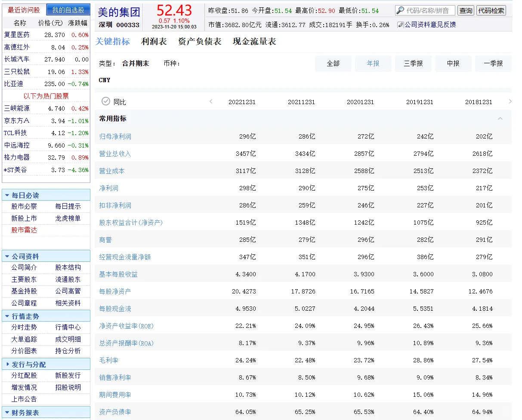Toggle the 同比 comparison check icon
Image resolution: width=522 pixels, height=420 pixels.
click(106, 102)
